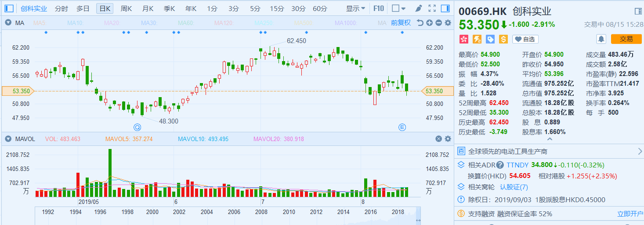The height and width of the screenshot is (225, 644).
Task: Switch to 1分 minute chart
Action: pos(212,8)
